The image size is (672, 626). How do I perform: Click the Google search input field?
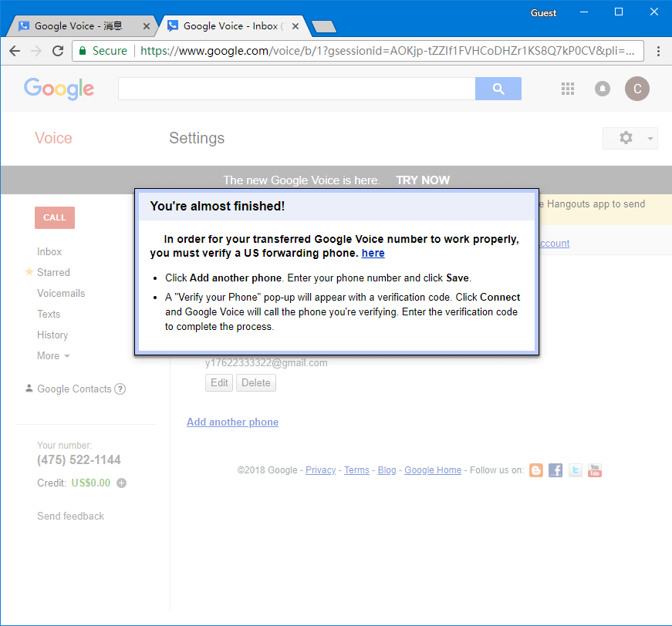tap(296, 89)
